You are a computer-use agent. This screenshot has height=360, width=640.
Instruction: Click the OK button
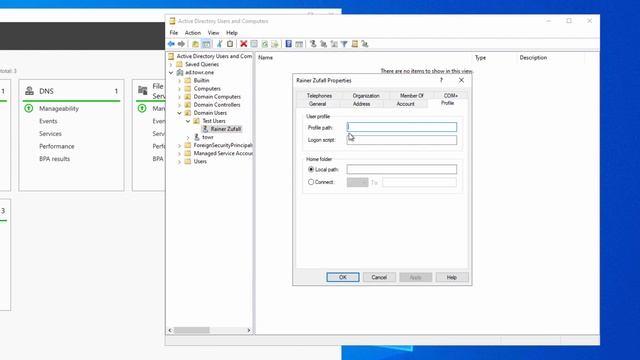[343, 277]
